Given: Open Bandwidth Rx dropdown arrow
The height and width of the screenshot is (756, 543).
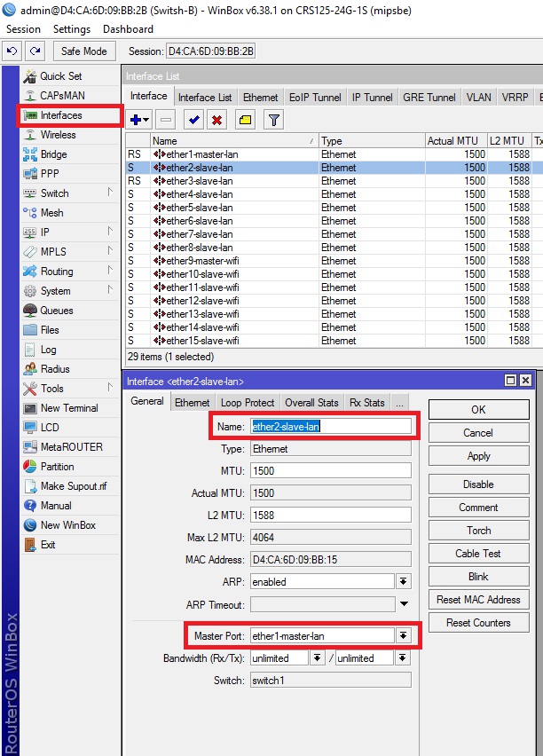Looking at the screenshot, I should 317,658.
